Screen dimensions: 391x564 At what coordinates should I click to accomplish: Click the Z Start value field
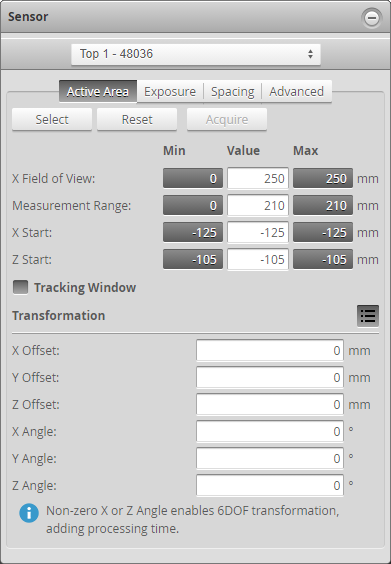(x=258, y=259)
